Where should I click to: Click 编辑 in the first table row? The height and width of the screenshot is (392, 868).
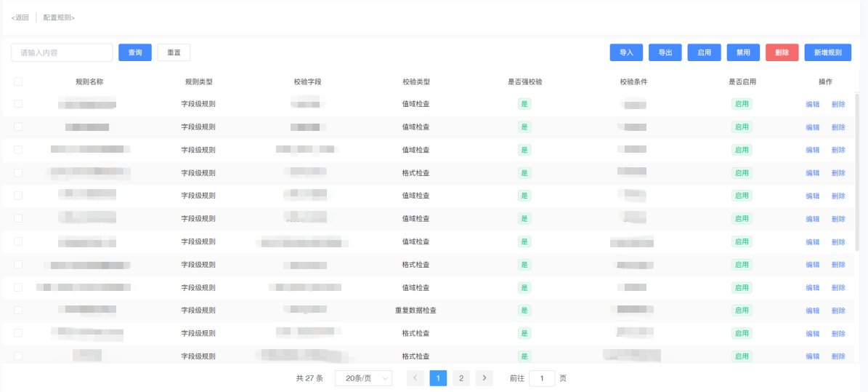[x=813, y=104]
